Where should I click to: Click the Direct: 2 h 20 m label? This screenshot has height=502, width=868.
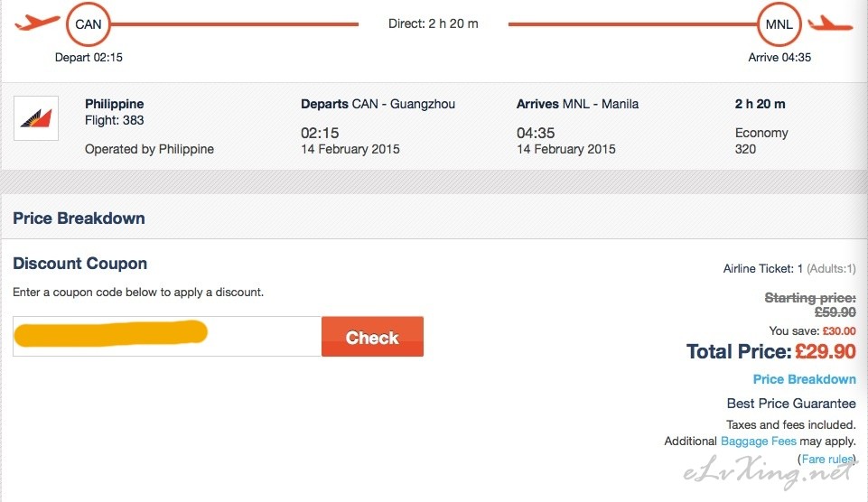[x=433, y=24]
